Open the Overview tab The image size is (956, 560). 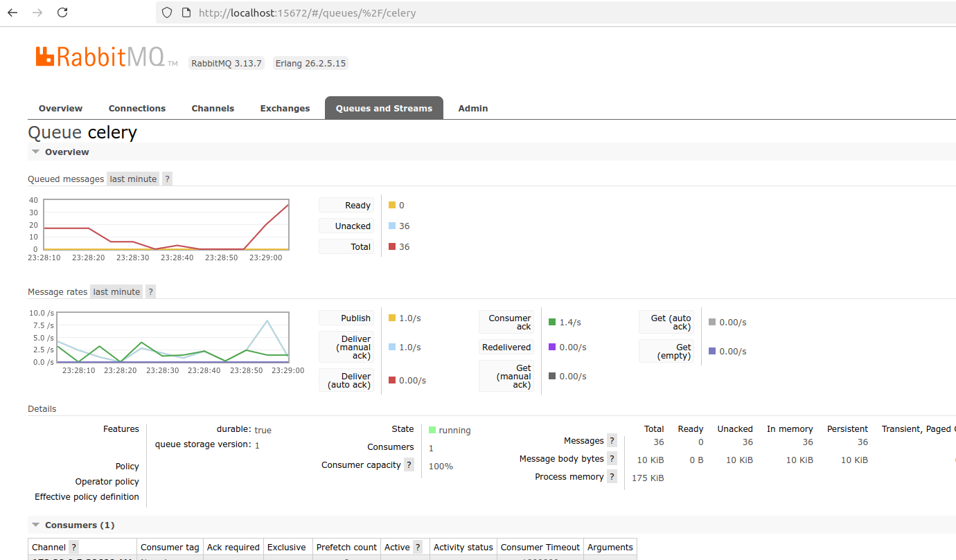(60, 108)
